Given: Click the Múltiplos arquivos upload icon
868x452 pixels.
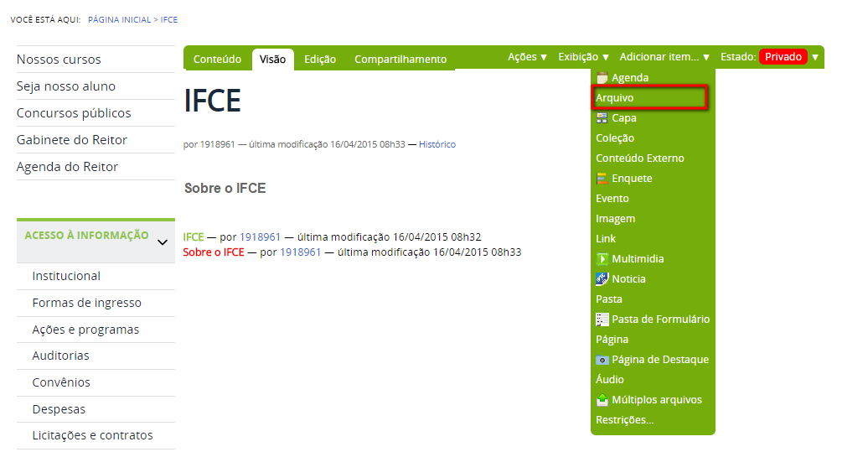Looking at the screenshot, I should pyautogui.click(x=602, y=400).
